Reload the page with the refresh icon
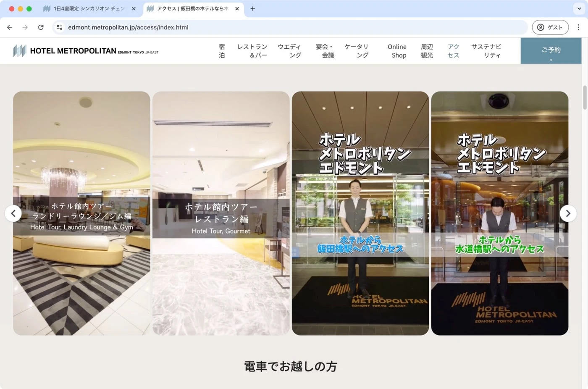The height and width of the screenshot is (389, 588). (41, 27)
